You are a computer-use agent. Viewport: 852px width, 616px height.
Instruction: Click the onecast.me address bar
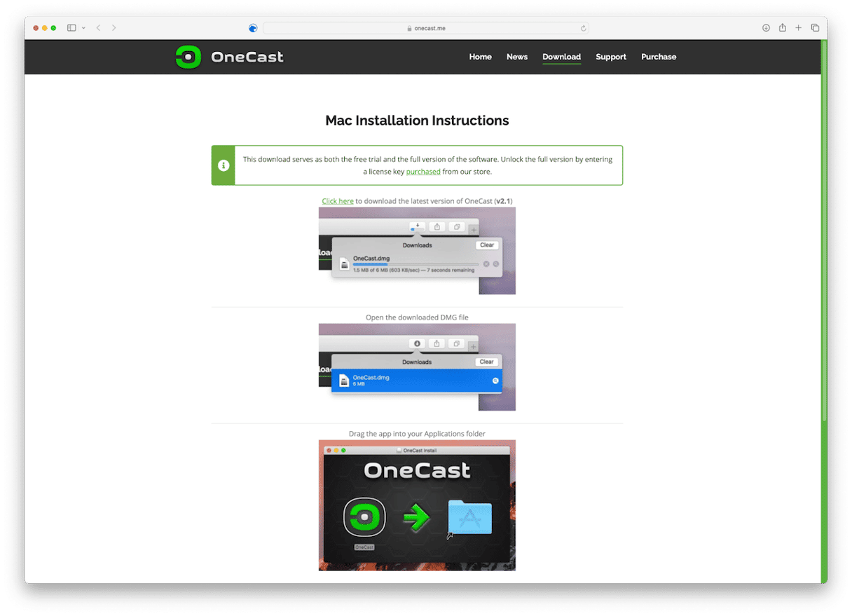click(x=425, y=28)
